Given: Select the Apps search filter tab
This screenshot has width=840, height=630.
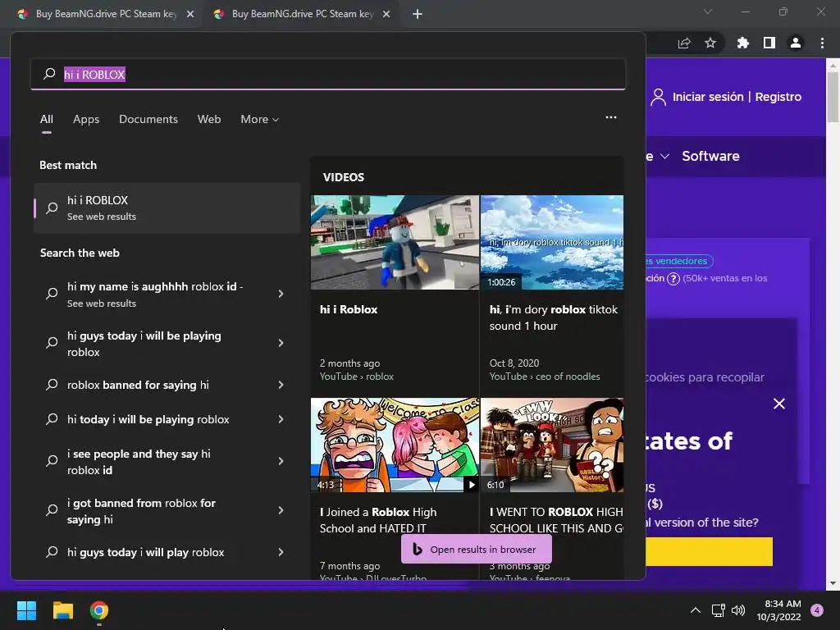Looking at the screenshot, I should [86, 120].
